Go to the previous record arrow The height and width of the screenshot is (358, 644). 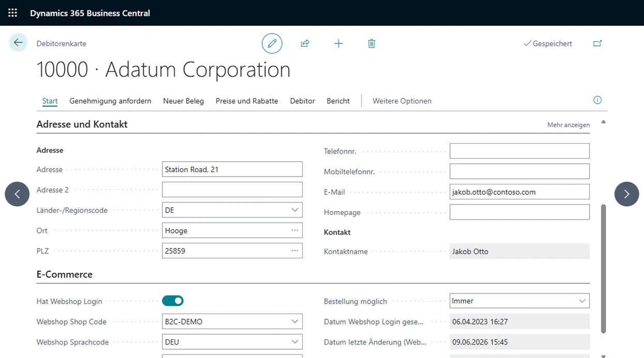pyautogui.click(x=17, y=194)
